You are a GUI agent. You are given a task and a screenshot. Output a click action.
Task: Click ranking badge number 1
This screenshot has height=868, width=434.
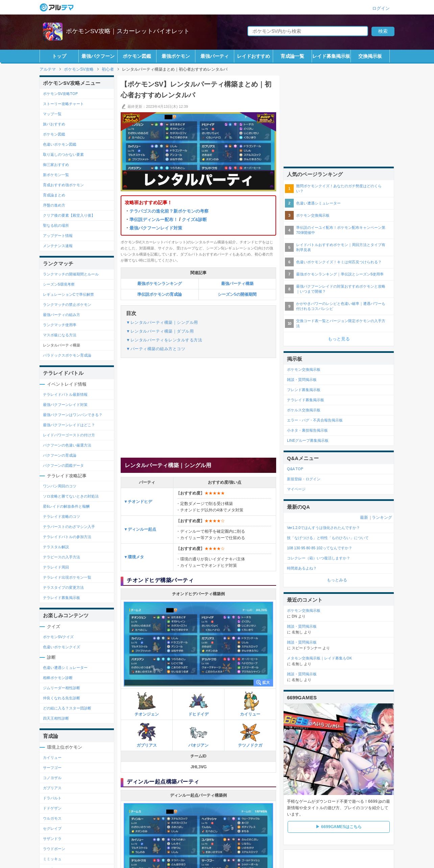coord(289,188)
